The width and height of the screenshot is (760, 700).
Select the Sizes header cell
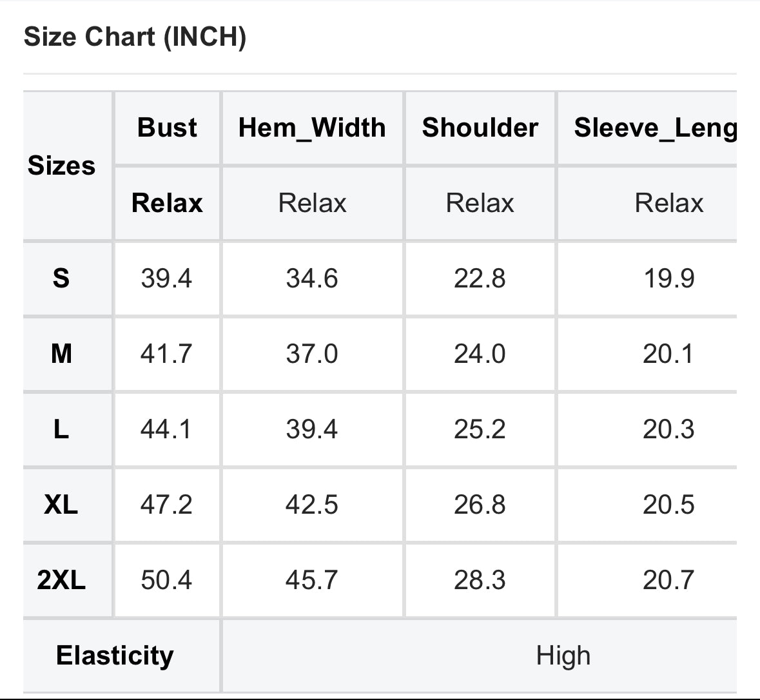tap(61, 165)
